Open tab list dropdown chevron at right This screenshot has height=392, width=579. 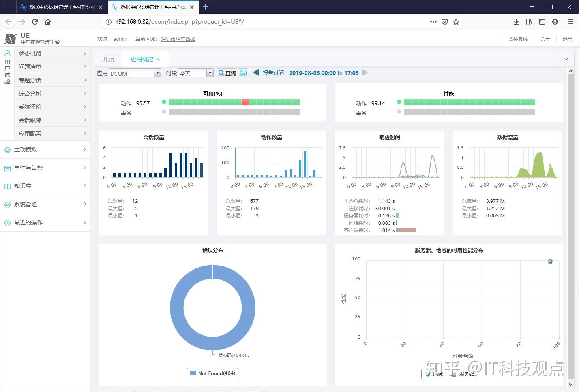click(566, 59)
